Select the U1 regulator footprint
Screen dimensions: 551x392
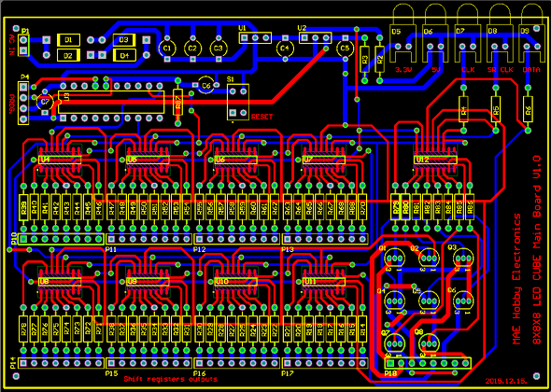(x=256, y=37)
